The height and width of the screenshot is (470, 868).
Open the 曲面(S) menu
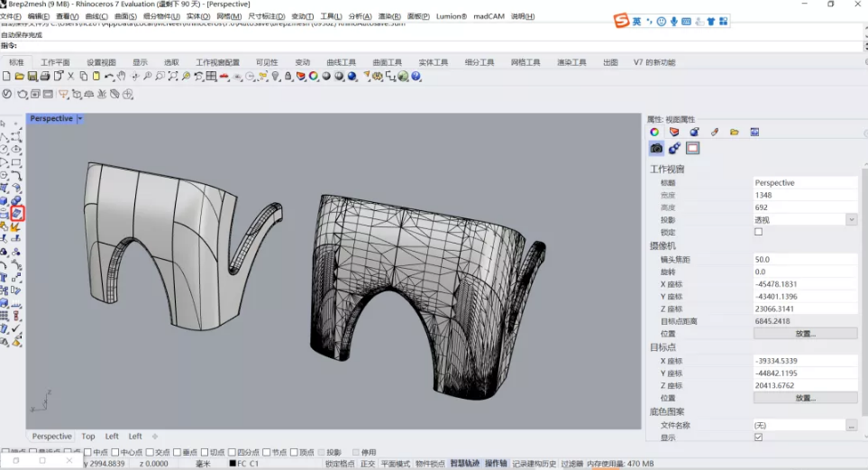[x=125, y=16]
